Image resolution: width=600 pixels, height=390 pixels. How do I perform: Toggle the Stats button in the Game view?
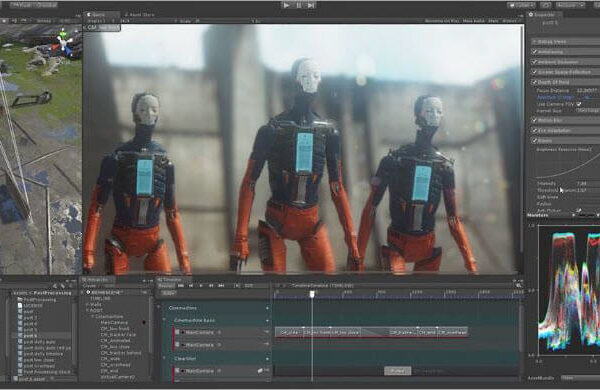pos(493,21)
